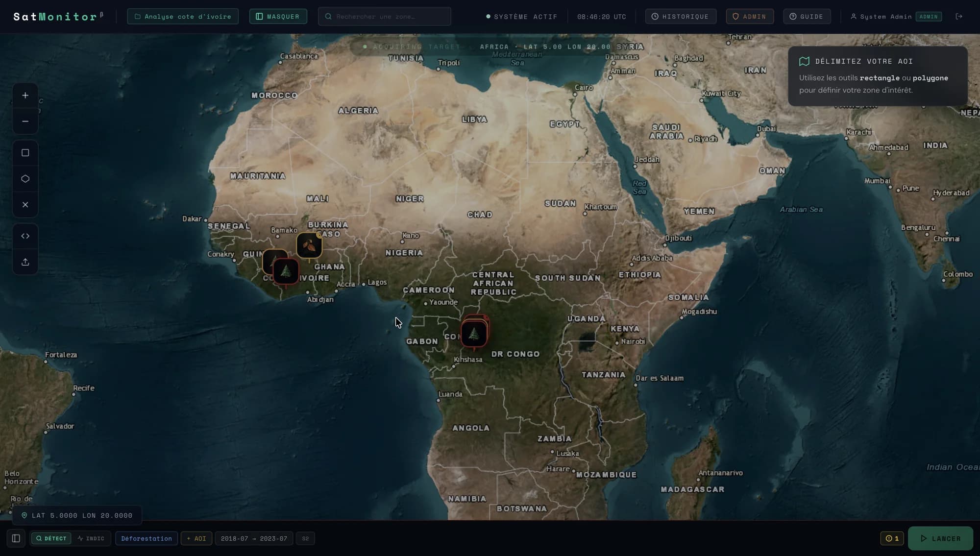Open the ADMIN section
Image resolution: width=980 pixels, height=556 pixels.
[750, 17]
